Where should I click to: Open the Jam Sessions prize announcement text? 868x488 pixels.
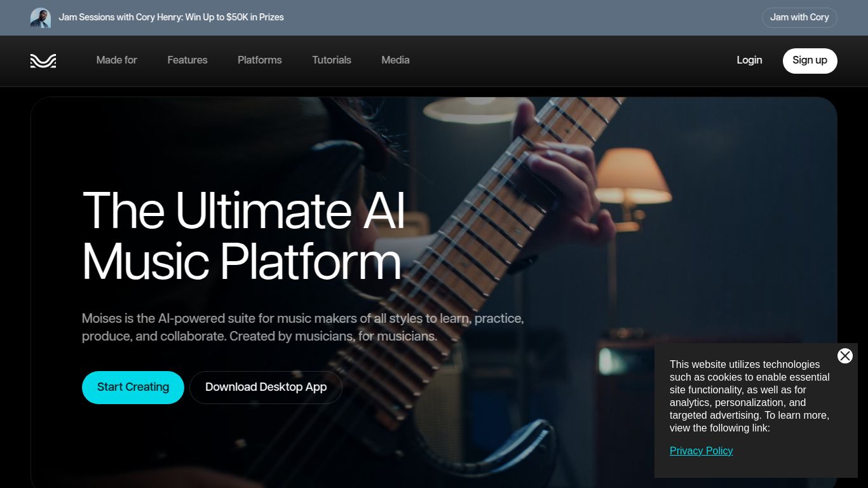171,17
